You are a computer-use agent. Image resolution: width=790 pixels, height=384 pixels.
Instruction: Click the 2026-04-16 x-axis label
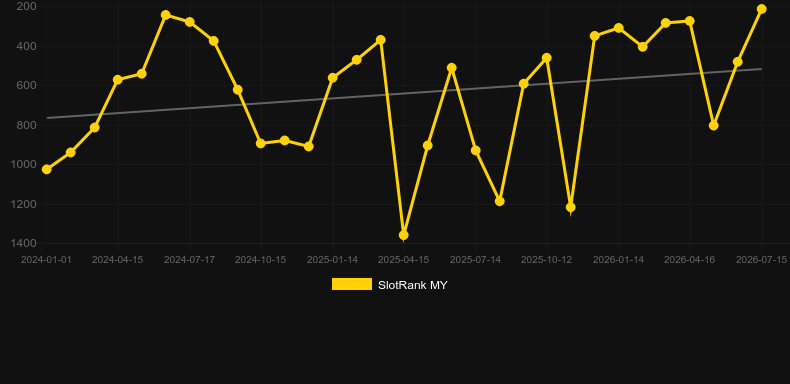(690, 260)
